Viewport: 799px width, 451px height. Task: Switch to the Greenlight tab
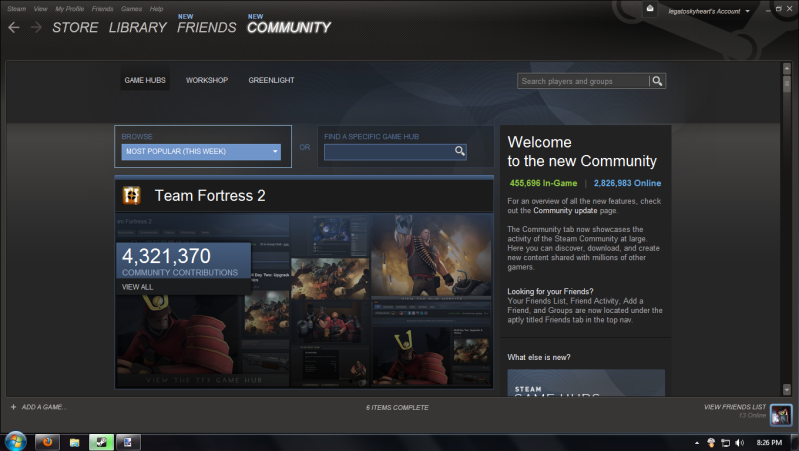(271, 80)
